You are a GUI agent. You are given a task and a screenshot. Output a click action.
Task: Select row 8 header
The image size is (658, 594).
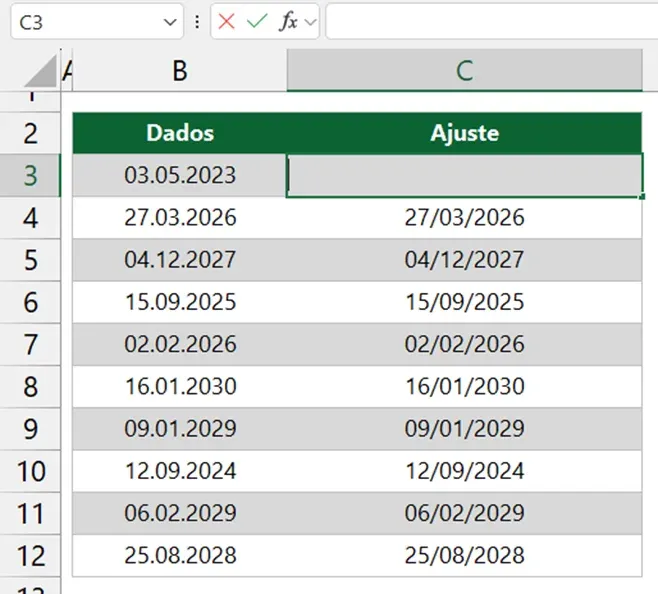coord(30,387)
